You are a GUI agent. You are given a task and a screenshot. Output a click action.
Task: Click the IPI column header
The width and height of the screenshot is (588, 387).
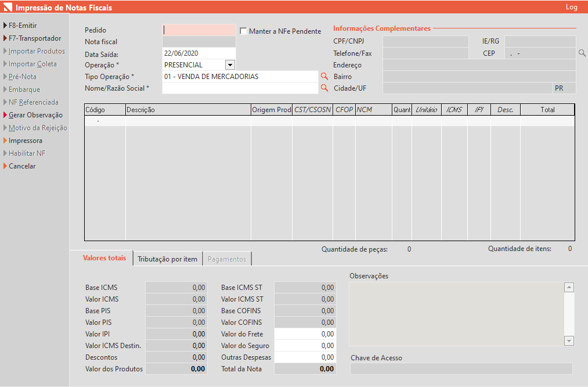(x=479, y=110)
